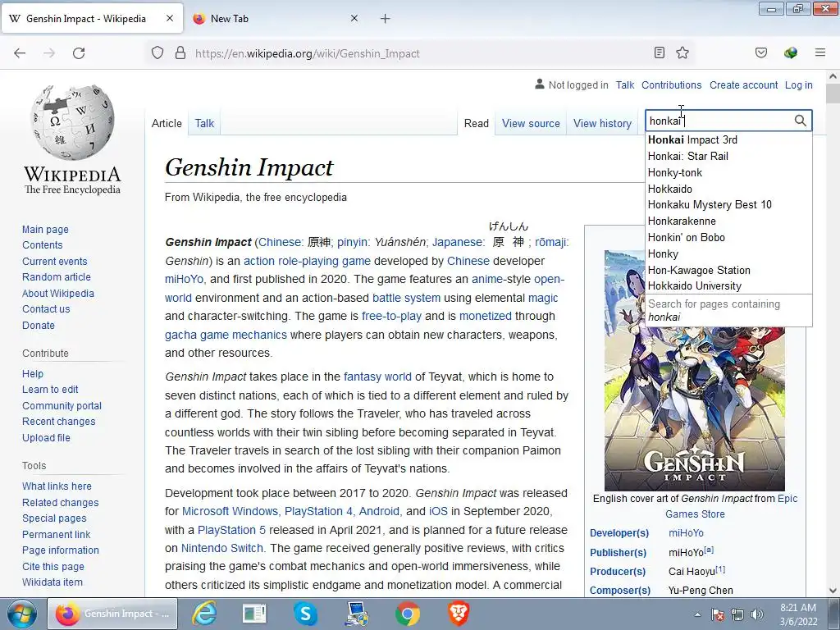The height and width of the screenshot is (630, 840).
Task: Click the Create account link
Action: pos(743,84)
